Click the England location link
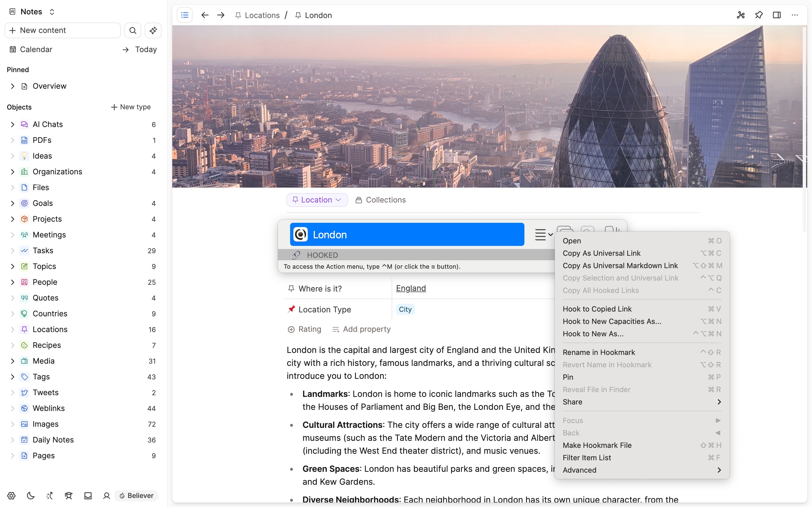 411,288
